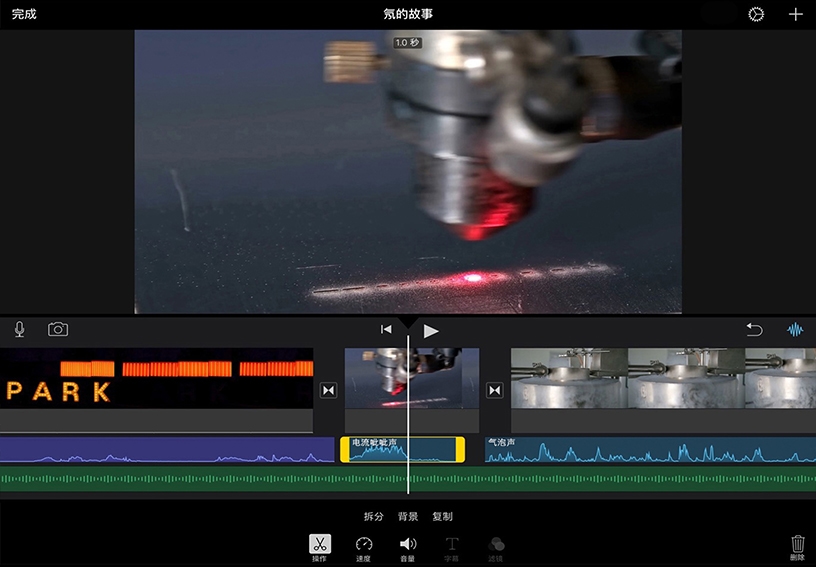Open the camera capture icon
This screenshot has width=816, height=567.
(x=58, y=329)
